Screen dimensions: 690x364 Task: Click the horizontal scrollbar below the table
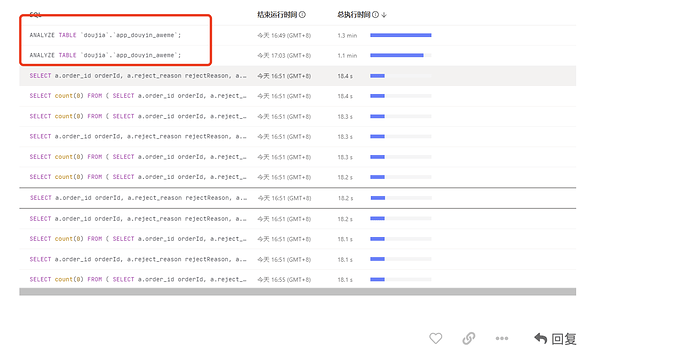click(x=297, y=292)
